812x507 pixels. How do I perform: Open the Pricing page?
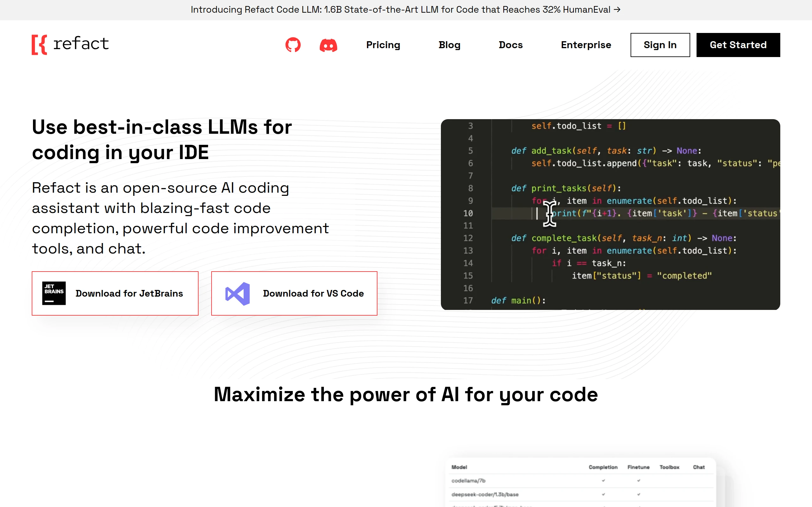(x=383, y=45)
